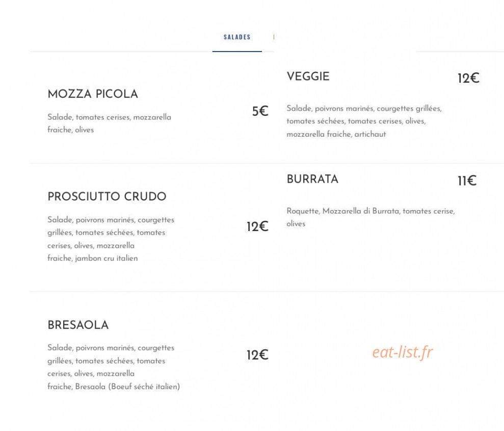Click the Veggie ingredients description text
This screenshot has height=431, width=504.
click(364, 121)
